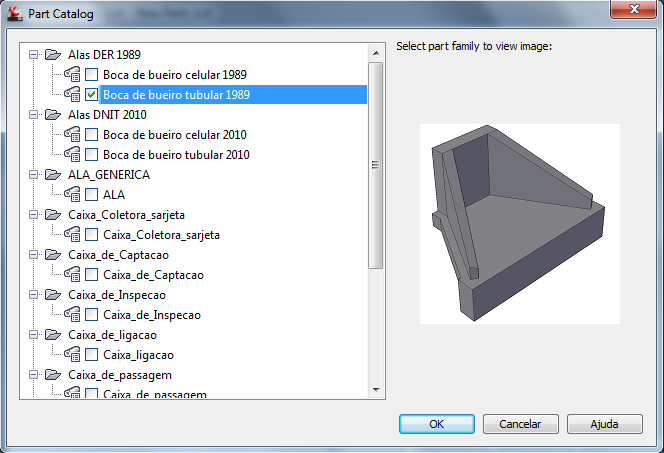Screen dimensions: 664x453
Task: Collapse the Alas DER 1989 tree node
Action: (33, 55)
